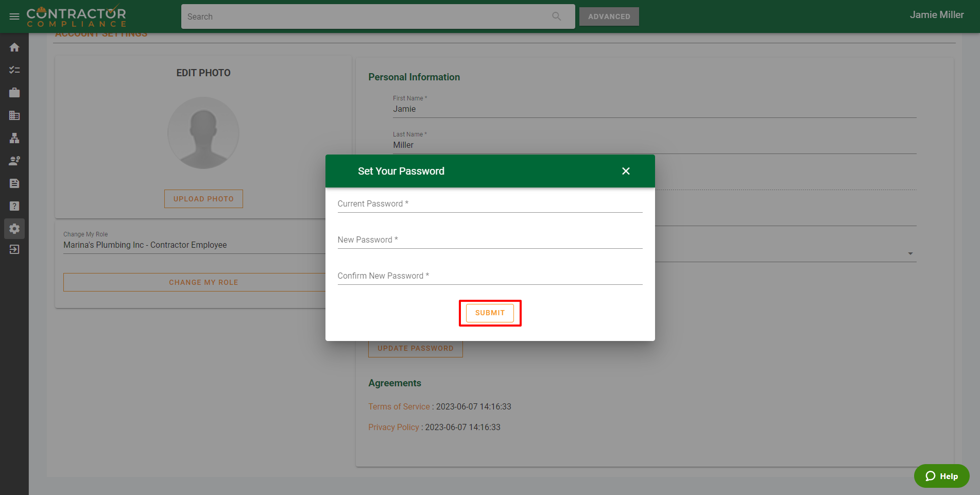The width and height of the screenshot is (980, 495).
Task: Focus the New Password field
Action: pos(489,240)
